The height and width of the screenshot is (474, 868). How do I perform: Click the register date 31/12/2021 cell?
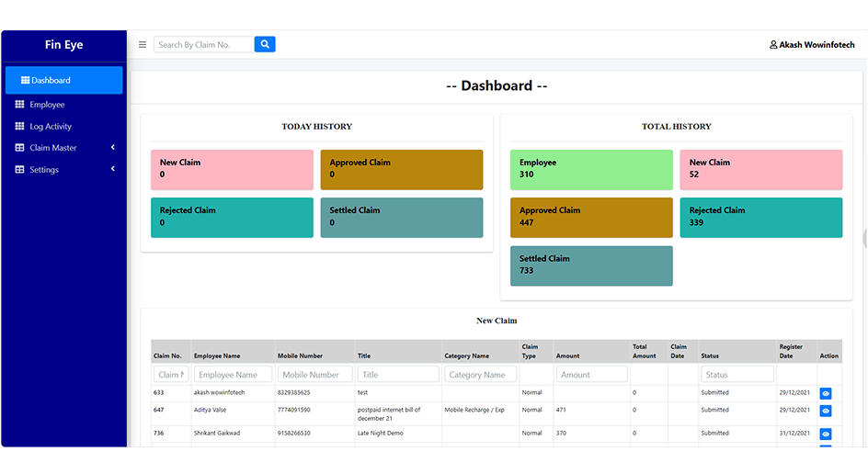794,433
